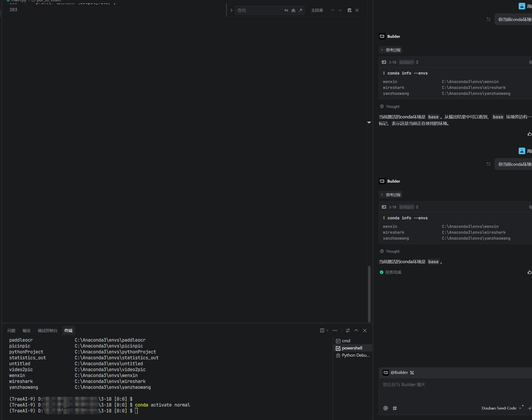Select the 终端 tab
This screenshot has width=532, height=420.
pos(68,330)
